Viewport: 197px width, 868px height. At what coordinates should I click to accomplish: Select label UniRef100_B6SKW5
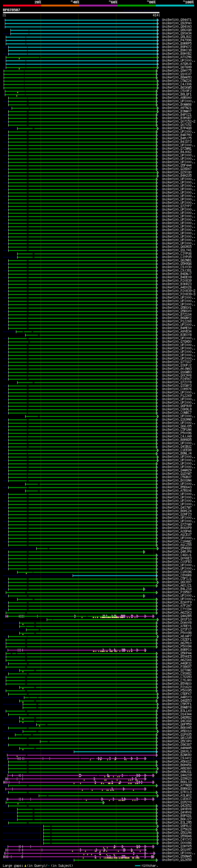pos(176,88)
